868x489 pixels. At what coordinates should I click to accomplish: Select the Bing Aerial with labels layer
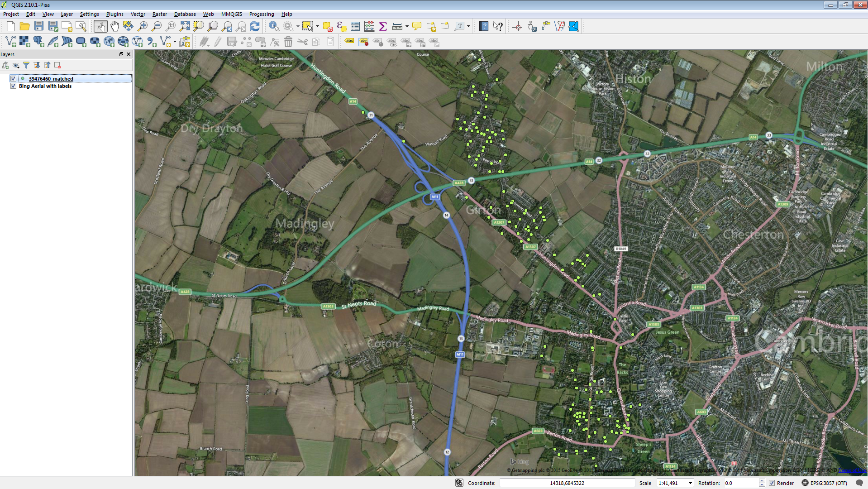point(45,86)
